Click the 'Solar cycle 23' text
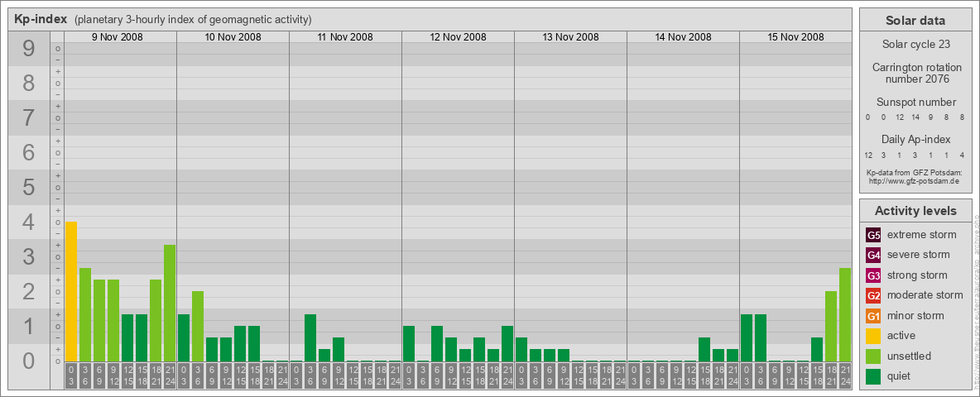 [915, 45]
